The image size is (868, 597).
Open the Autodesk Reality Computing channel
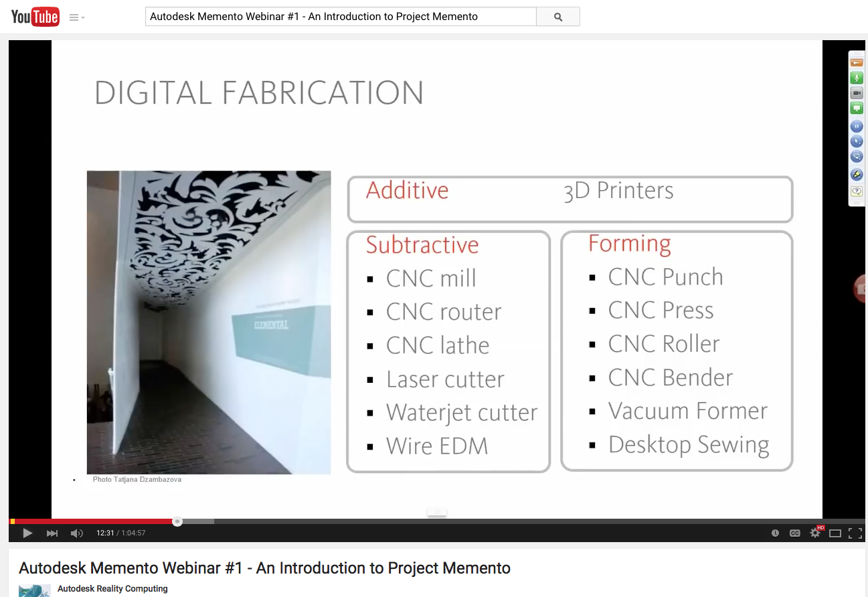click(x=112, y=589)
